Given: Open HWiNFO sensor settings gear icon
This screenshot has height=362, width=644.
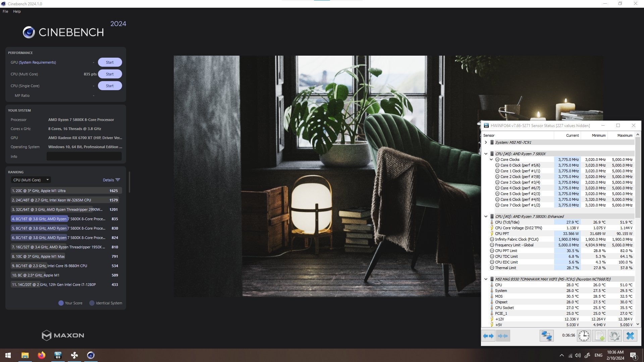Looking at the screenshot, I should 615,336.
